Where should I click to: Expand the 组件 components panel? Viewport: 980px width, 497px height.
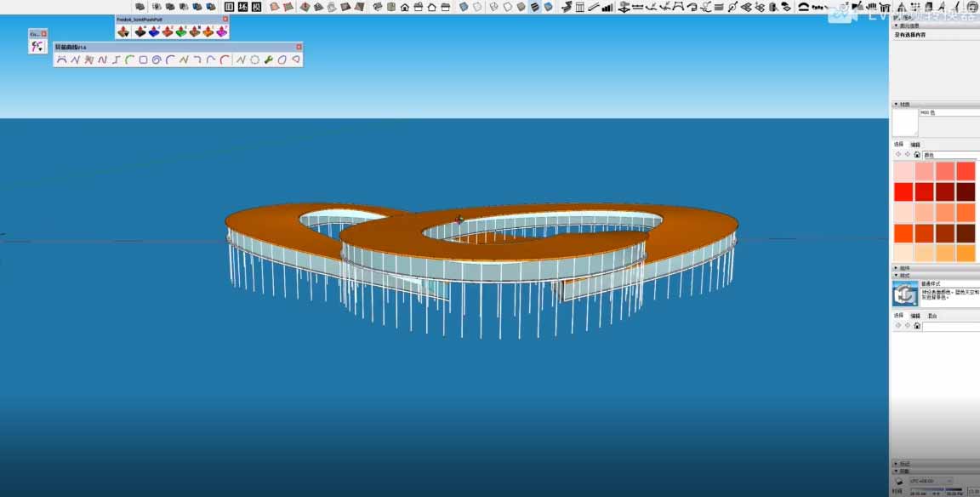tap(897, 267)
